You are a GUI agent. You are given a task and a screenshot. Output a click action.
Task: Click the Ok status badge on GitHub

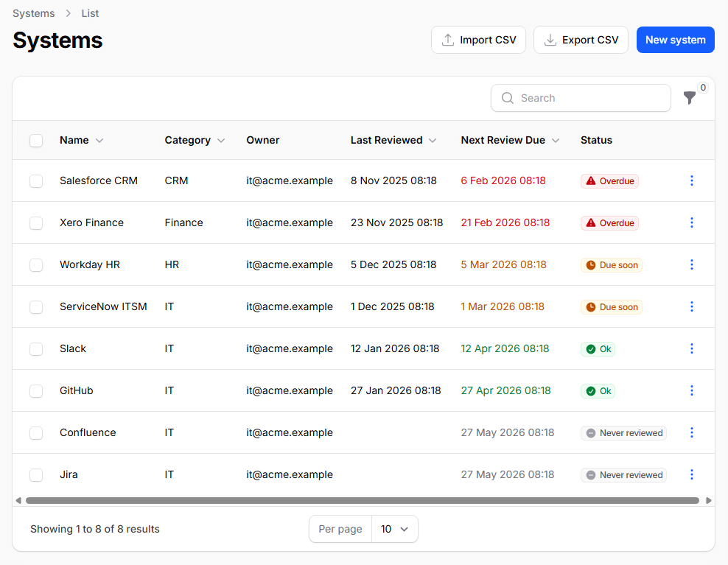[598, 390]
